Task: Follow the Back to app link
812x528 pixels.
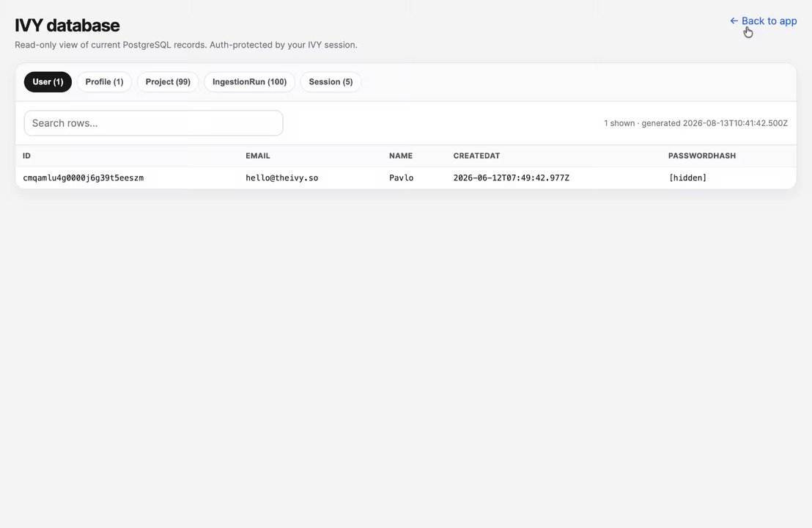Action: click(x=764, y=21)
